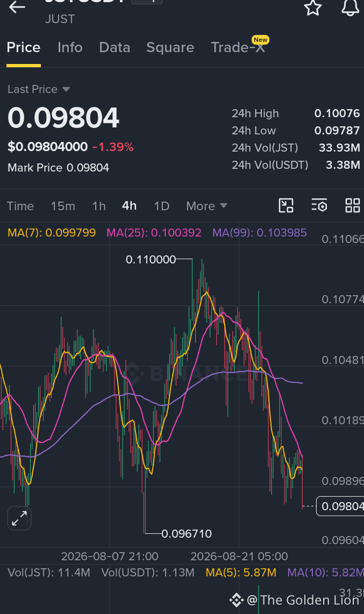Image resolution: width=364 pixels, height=614 pixels.
Task: Tap the MA(7) 0.099799 indicator label
Action: click(52, 233)
